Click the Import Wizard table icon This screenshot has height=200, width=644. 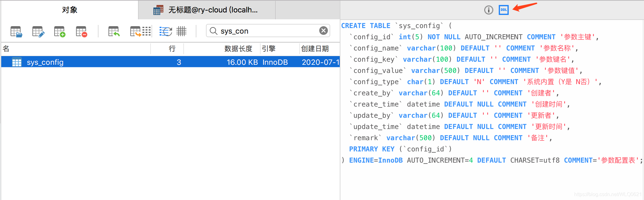pyautogui.click(x=114, y=31)
